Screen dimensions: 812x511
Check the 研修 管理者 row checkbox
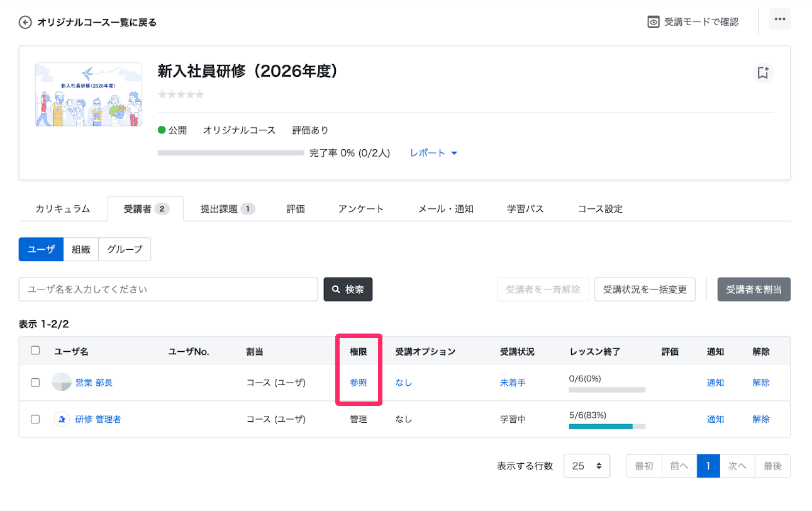coord(35,419)
